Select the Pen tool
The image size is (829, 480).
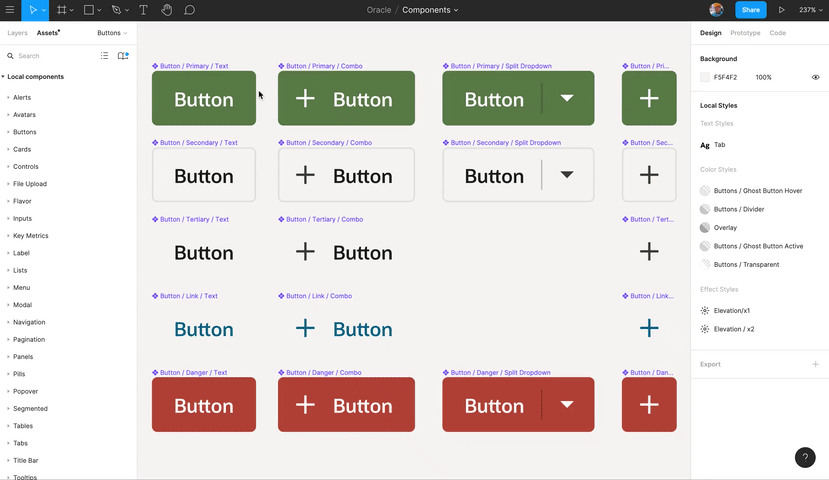[116, 10]
